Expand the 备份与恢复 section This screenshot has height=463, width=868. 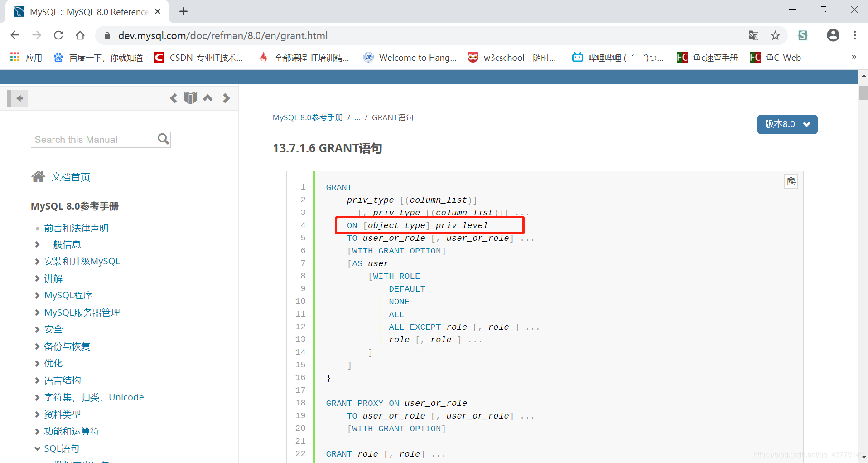(37, 346)
